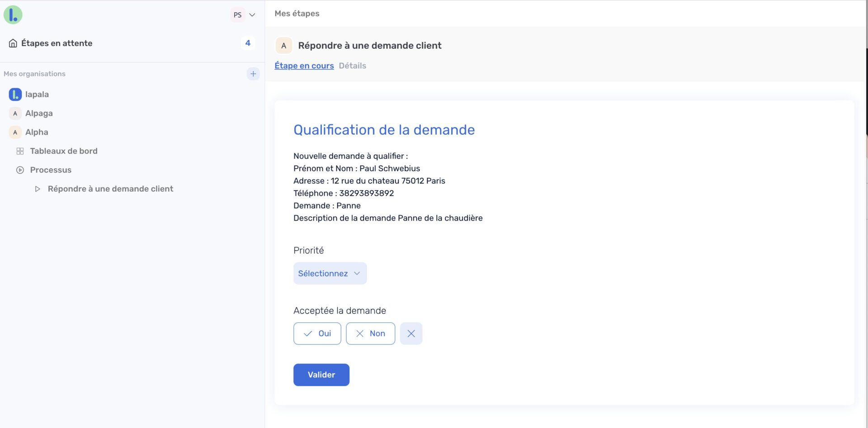
Task: Toggle Oui for Acceptée la demande
Action: [x=317, y=333]
